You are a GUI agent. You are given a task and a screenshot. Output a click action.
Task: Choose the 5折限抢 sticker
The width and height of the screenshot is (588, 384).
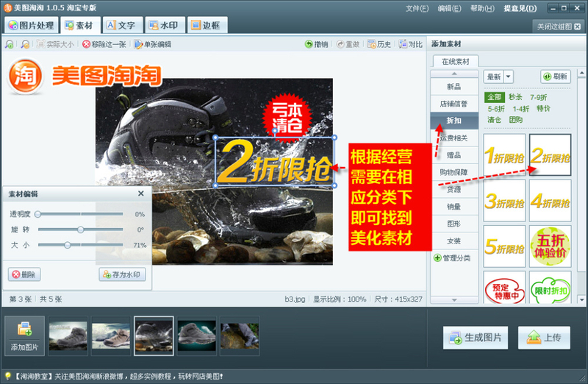click(x=504, y=246)
